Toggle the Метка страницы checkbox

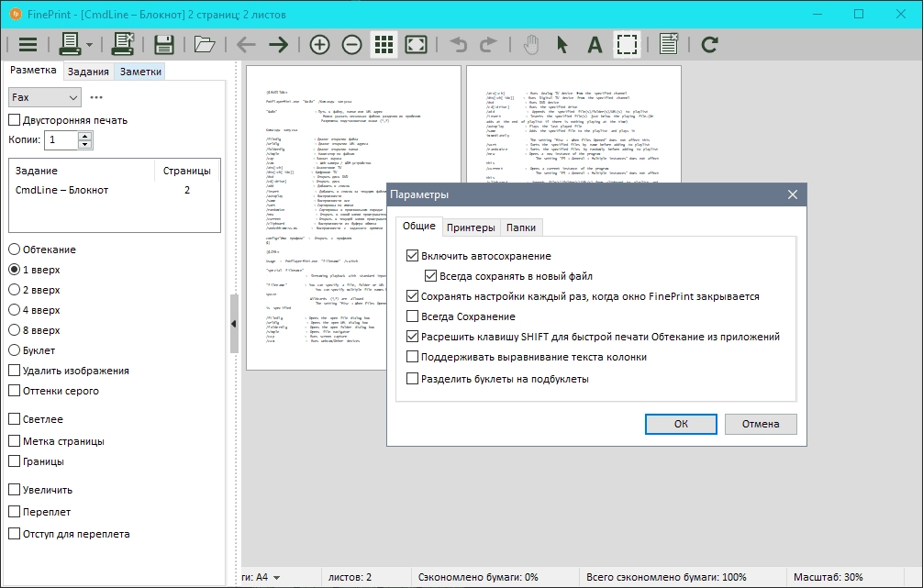pyautogui.click(x=14, y=441)
